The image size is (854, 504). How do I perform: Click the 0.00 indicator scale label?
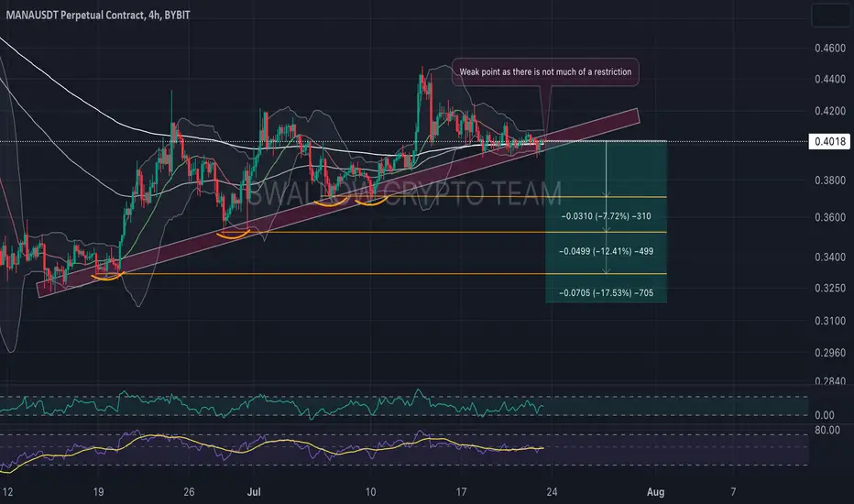[825, 415]
